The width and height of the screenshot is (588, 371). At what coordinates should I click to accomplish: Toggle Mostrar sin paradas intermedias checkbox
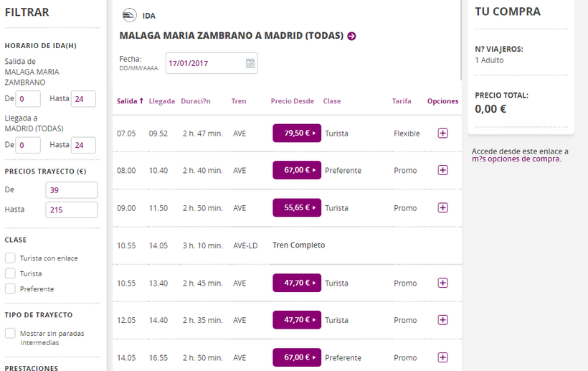coord(10,333)
